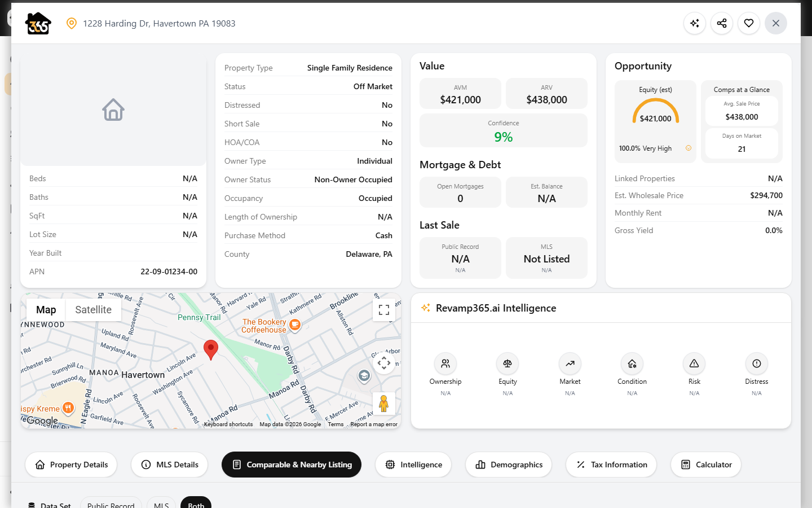812x508 pixels.
Task: Click Non-Owner Occupied owner status value
Action: tap(353, 179)
